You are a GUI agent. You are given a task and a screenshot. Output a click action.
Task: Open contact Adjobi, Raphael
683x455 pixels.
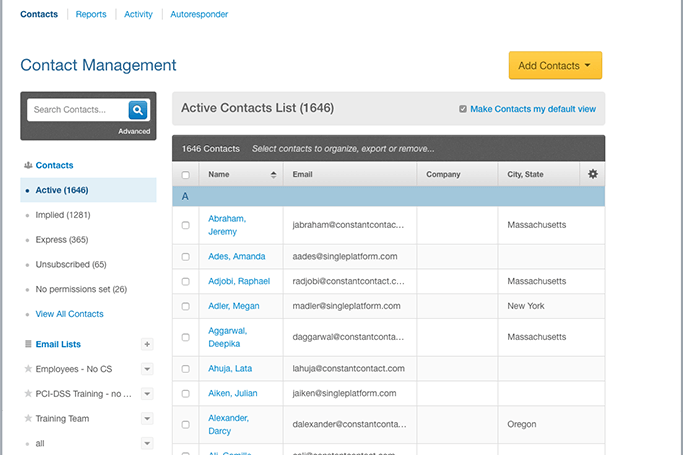(x=239, y=282)
